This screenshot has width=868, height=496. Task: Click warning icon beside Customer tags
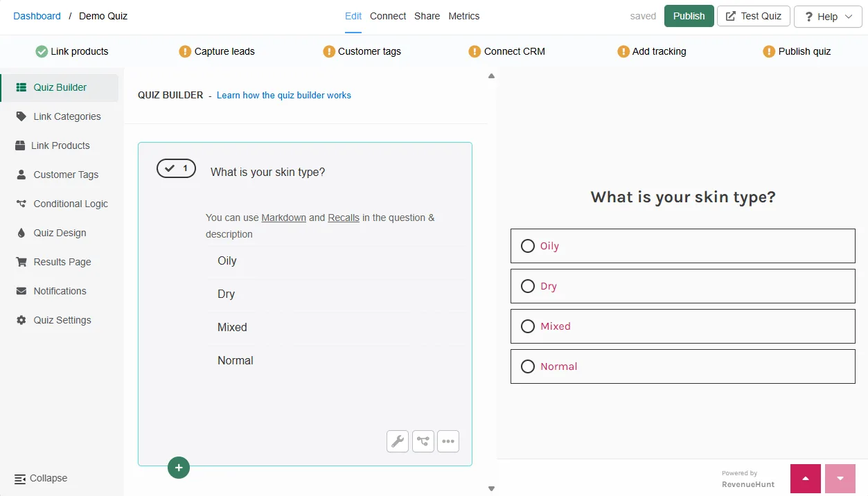click(x=329, y=51)
